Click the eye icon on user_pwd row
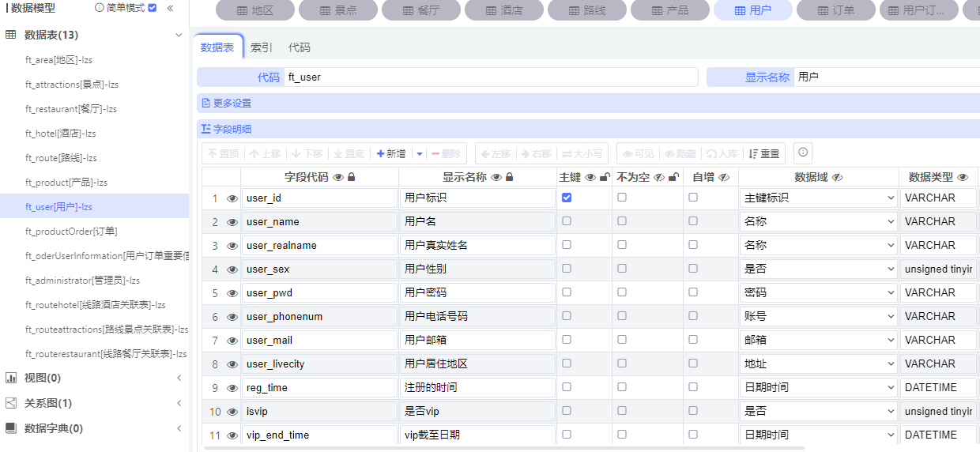980x452 pixels. point(232,293)
